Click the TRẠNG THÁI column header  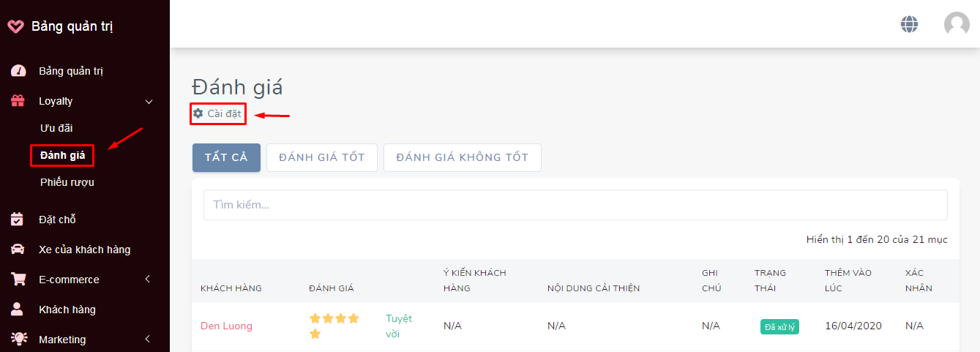click(771, 280)
